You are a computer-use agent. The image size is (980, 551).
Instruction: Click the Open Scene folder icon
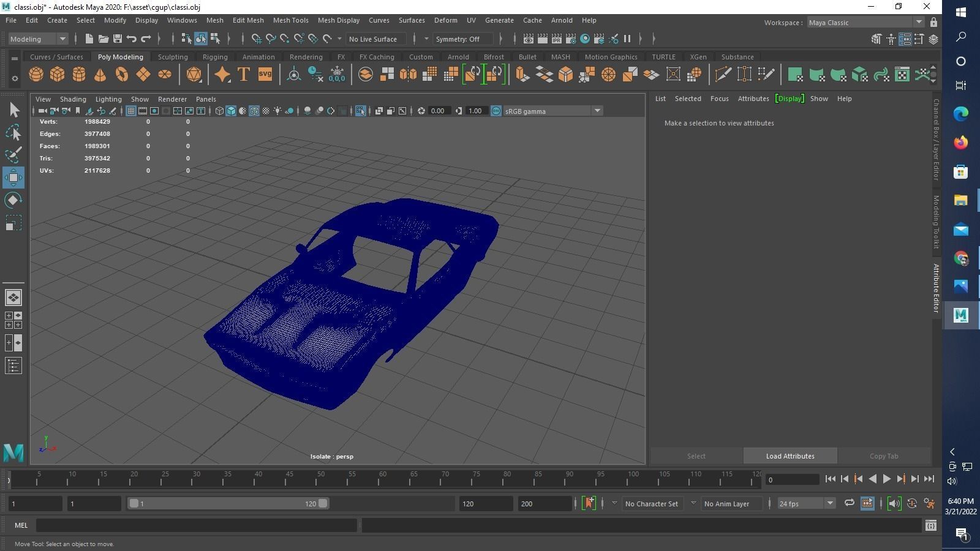click(x=104, y=39)
